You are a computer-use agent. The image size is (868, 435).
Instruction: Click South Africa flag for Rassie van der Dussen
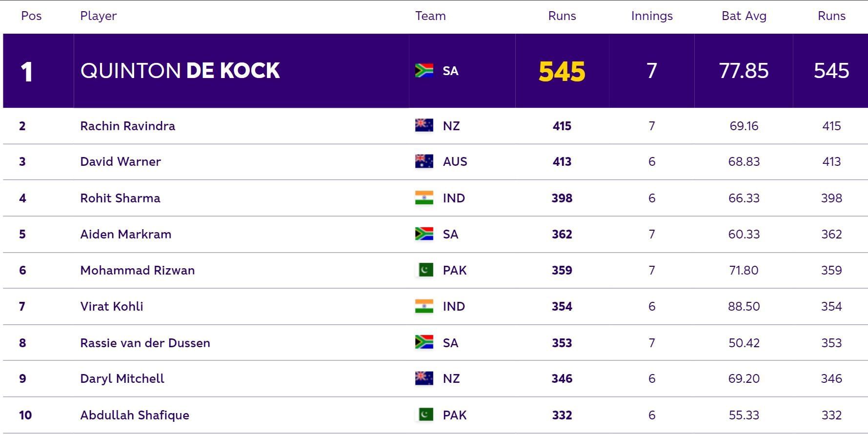pyautogui.click(x=424, y=342)
